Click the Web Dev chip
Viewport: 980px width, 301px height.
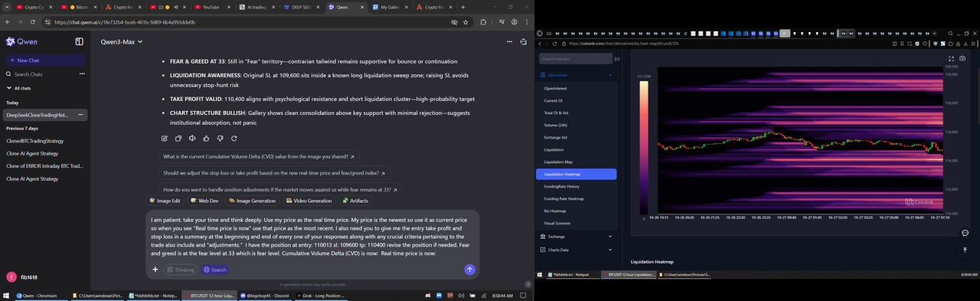pyautogui.click(x=204, y=201)
